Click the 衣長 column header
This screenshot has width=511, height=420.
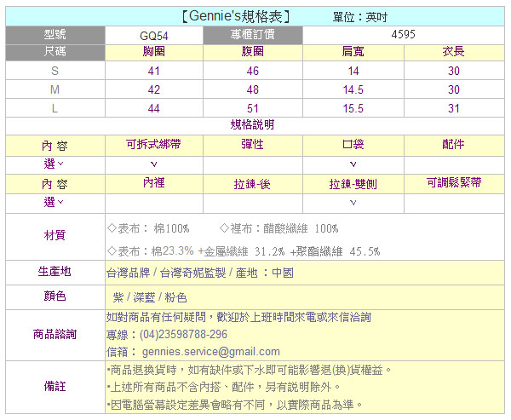[454, 51]
